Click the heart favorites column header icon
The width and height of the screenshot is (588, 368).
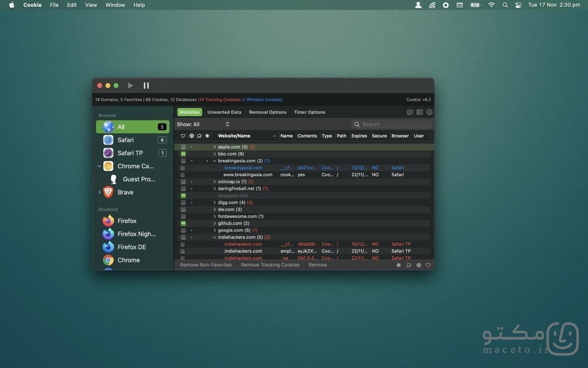point(183,136)
